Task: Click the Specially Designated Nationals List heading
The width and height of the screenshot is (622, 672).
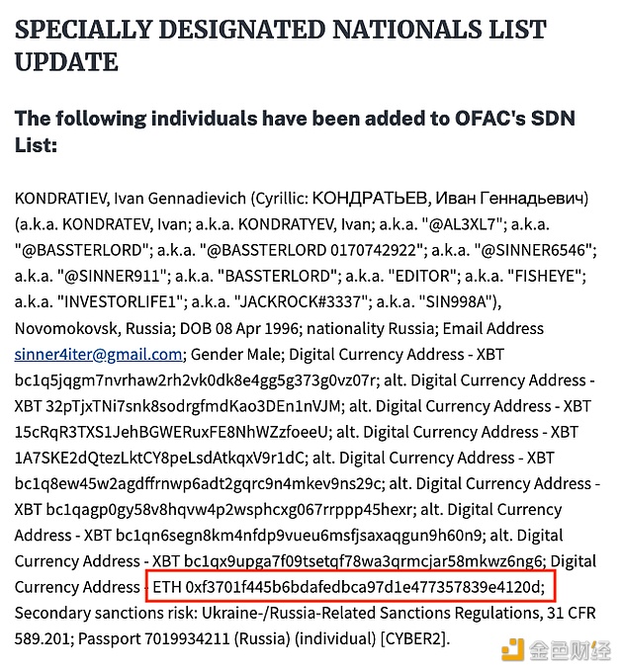Action: [x=281, y=45]
